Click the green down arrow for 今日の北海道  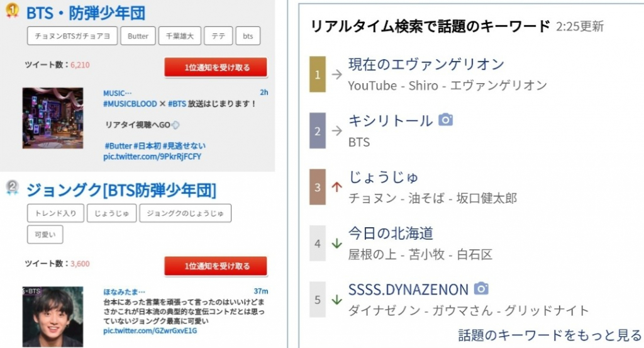pos(336,243)
